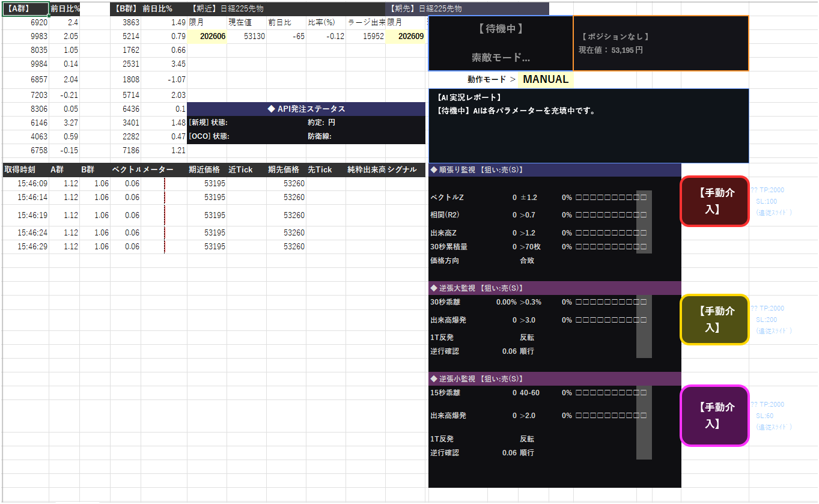This screenshot has height=504, width=819.
Task: Click the 取得時刻 column header
Action: click(x=25, y=170)
